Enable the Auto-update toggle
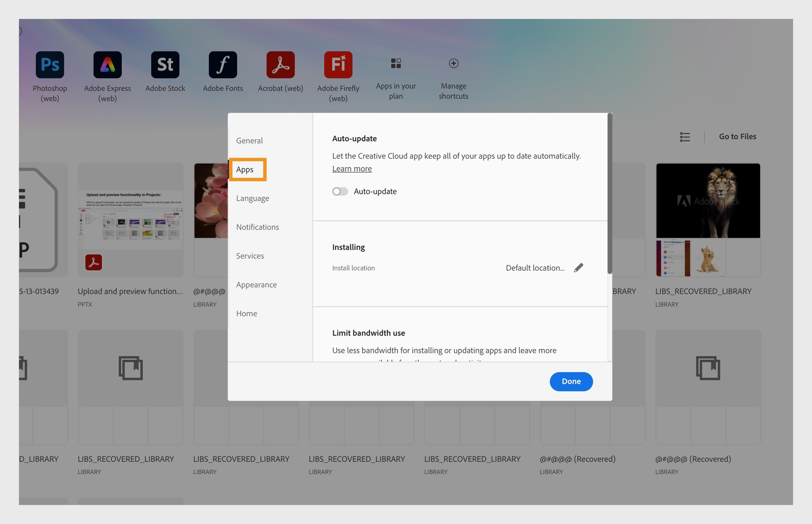 340,191
